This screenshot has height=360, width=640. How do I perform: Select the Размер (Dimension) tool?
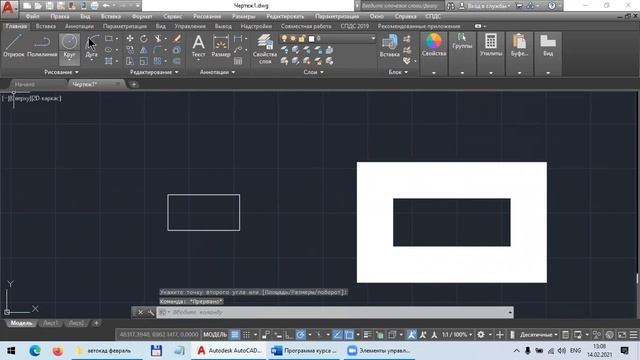pyautogui.click(x=221, y=46)
